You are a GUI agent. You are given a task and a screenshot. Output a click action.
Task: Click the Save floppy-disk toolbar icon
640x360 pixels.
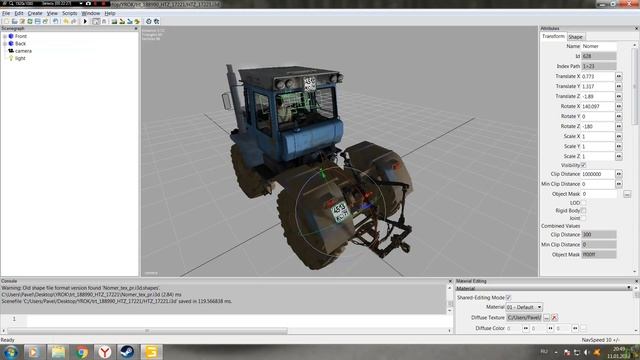38,21
